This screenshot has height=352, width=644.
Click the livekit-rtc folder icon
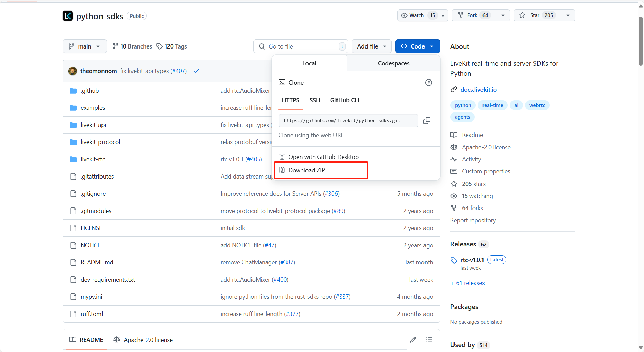73,159
